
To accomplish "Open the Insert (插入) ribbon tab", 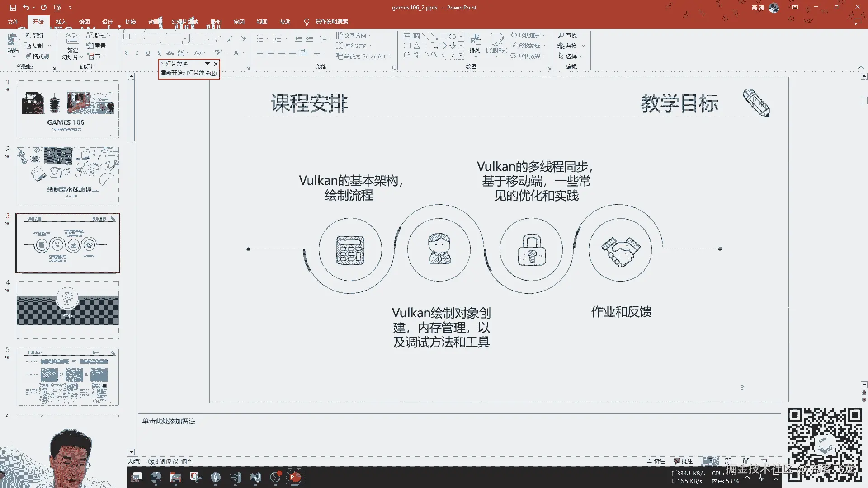I will (x=61, y=22).
